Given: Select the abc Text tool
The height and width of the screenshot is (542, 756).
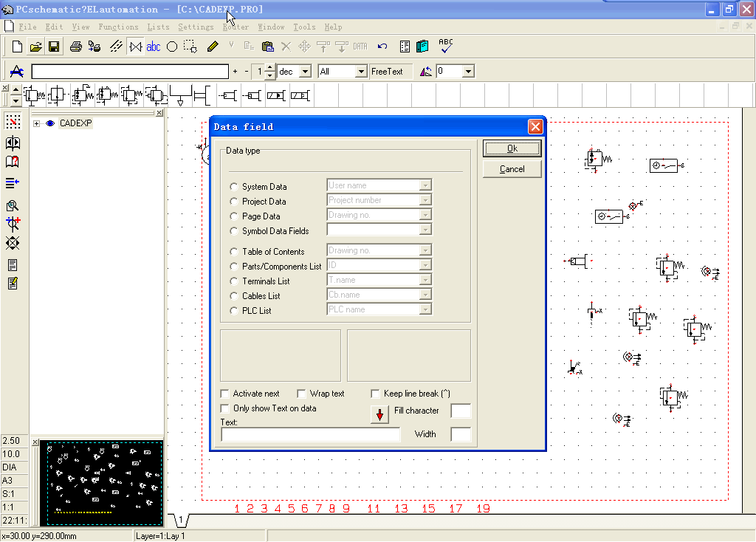Looking at the screenshot, I should pyautogui.click(x=154, y=47).
